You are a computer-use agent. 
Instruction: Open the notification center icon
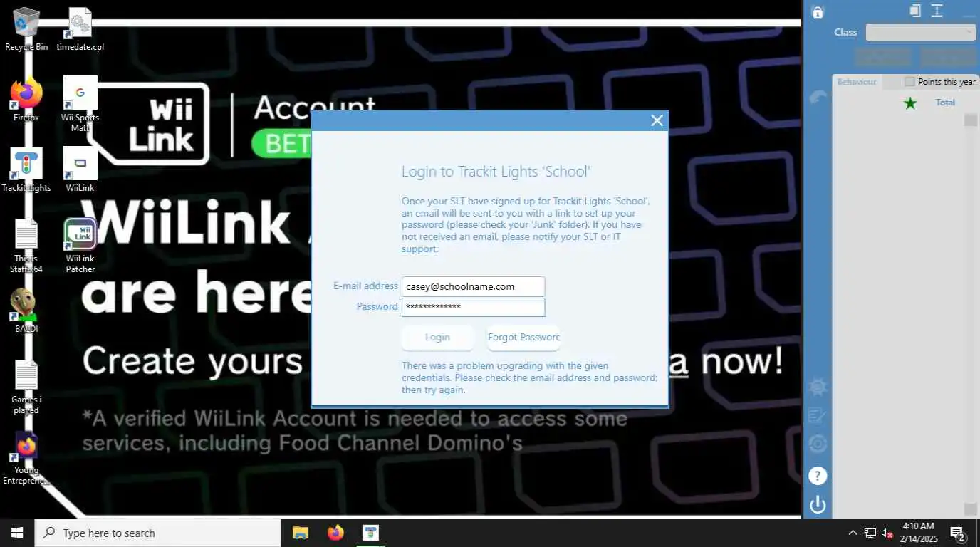point(958,533)
